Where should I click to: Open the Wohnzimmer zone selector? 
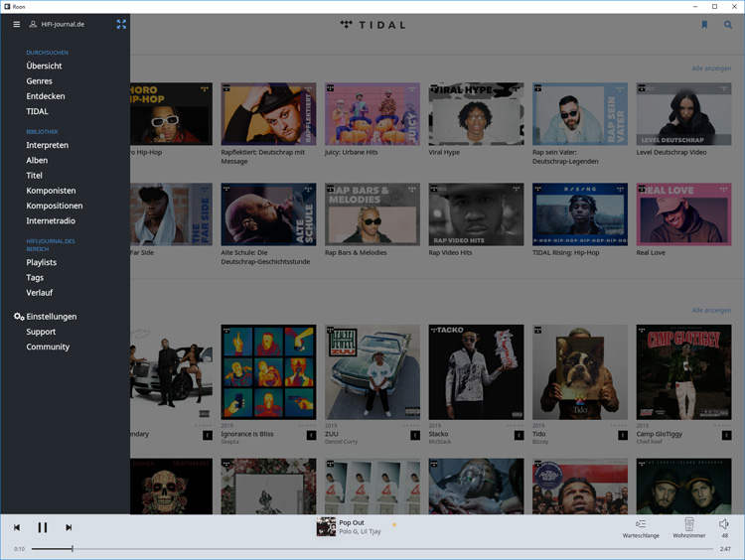pyautogui.click(x=689, y=528)
